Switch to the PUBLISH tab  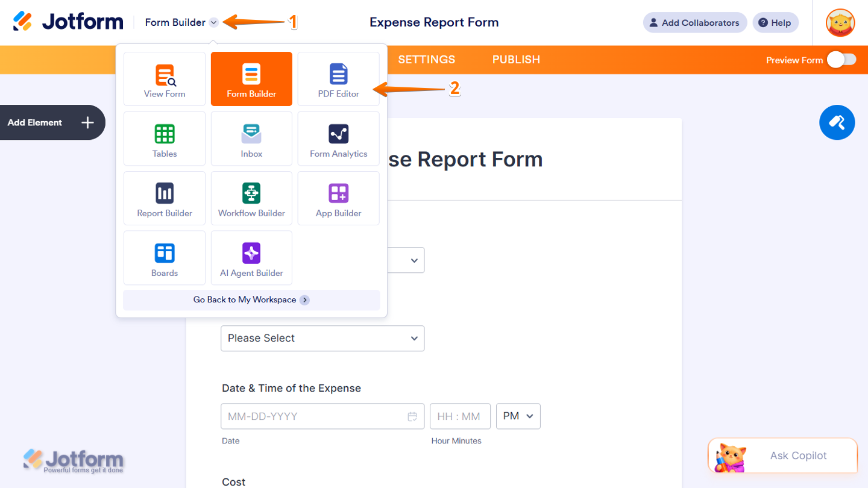[x=516, y=60]
